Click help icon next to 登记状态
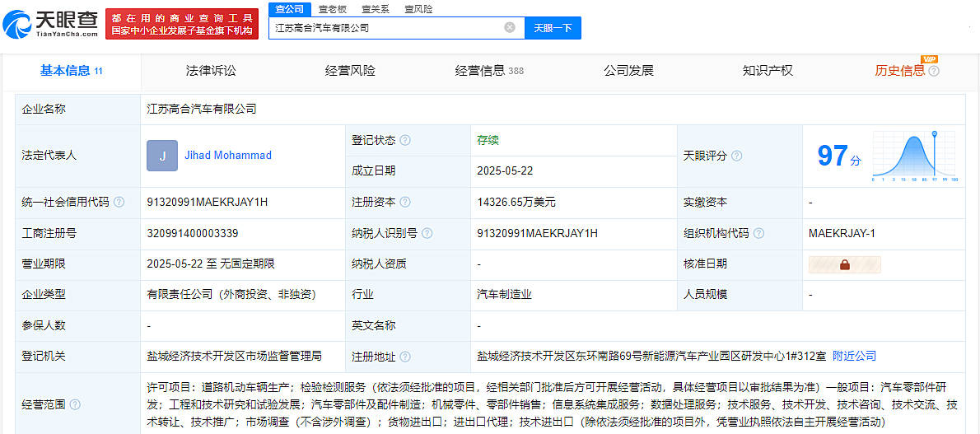The width and height of the screenshot is (980, 434). (x=405, y=141)
